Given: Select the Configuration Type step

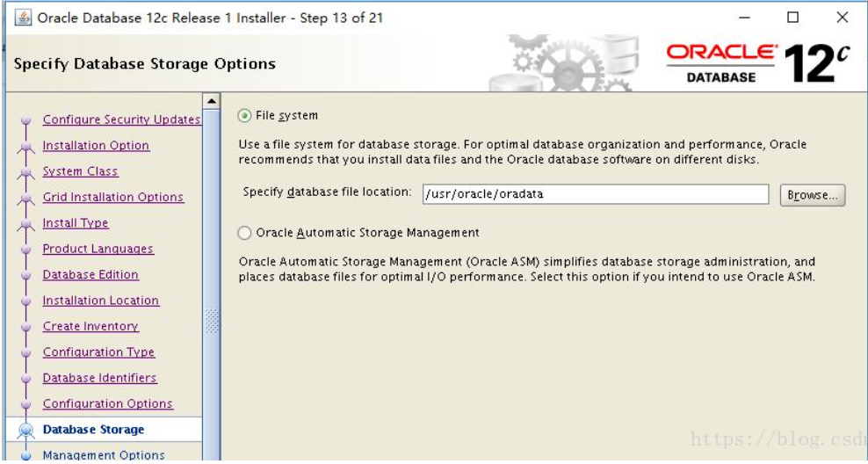Looking at the screenshot, I should pyautogui.click(x=98, y=352).
